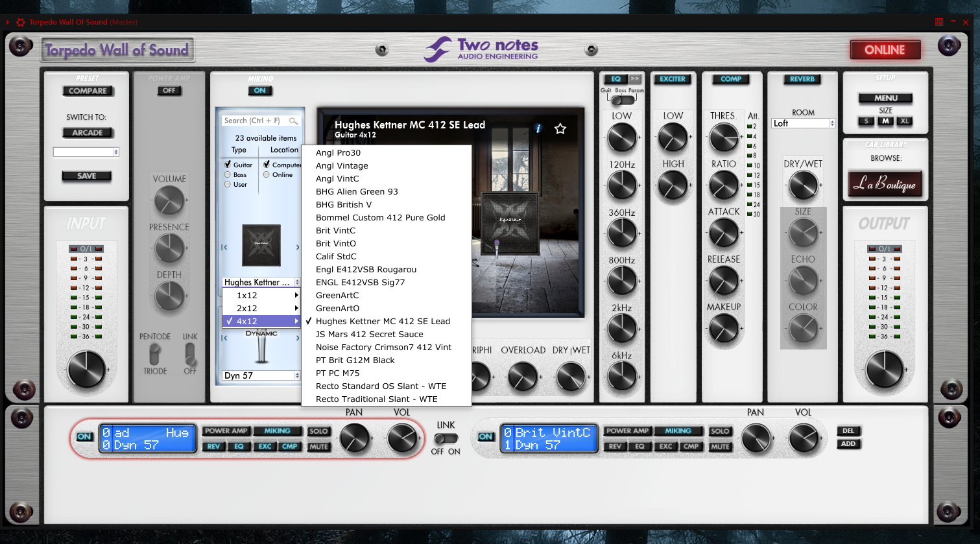Click the EQ expand arrows button
The height and width of the screenshot is (544, 980).
click(635, 79)
